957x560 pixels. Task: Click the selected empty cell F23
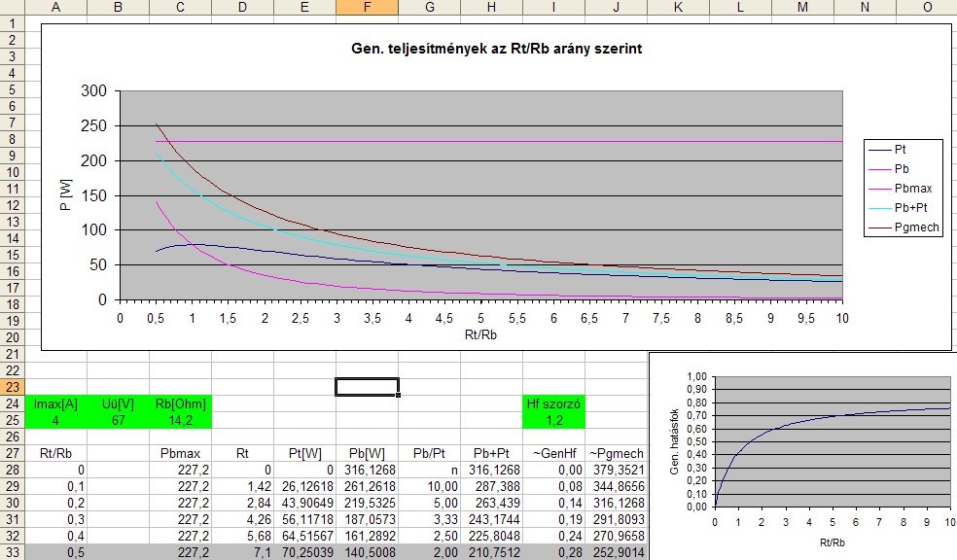[367, 387]
